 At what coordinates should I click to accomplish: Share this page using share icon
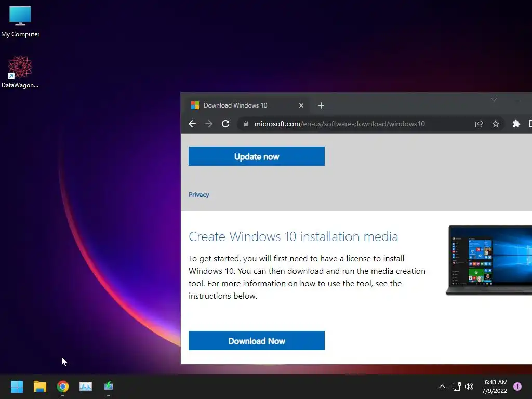coord(478,124)
